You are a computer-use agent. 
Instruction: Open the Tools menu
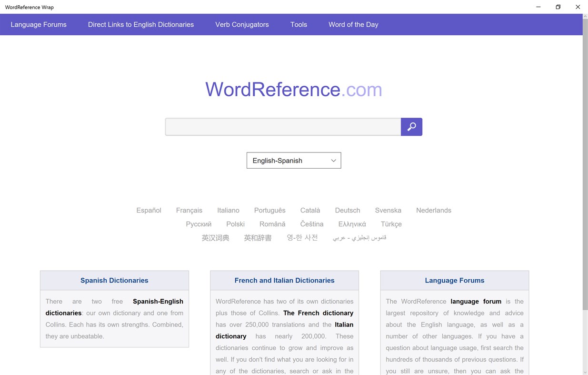click(x=299, y=24)
